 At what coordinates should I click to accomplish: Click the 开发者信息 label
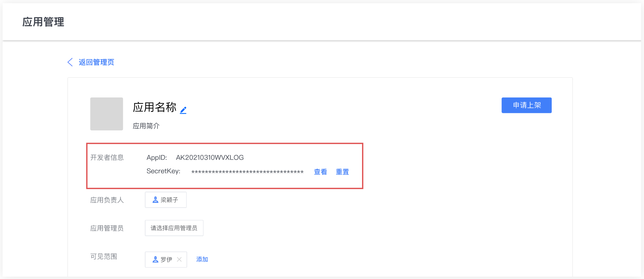coord(107,157)
